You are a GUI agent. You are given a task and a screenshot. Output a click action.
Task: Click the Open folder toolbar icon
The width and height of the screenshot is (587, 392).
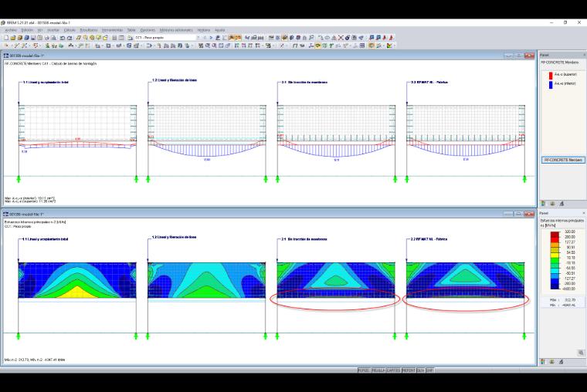[x=13, y=38]
